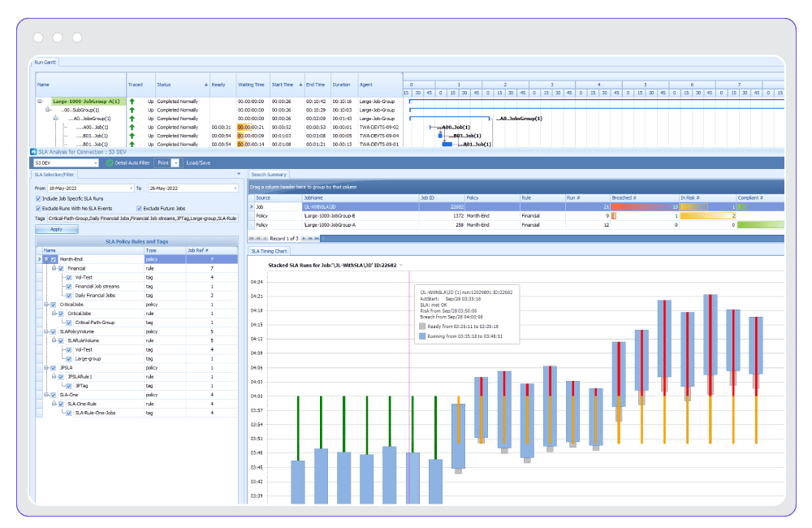Viewport: 812px width, 528px height.
Task: Select the Search Summary tab
Action: [268, 175]
